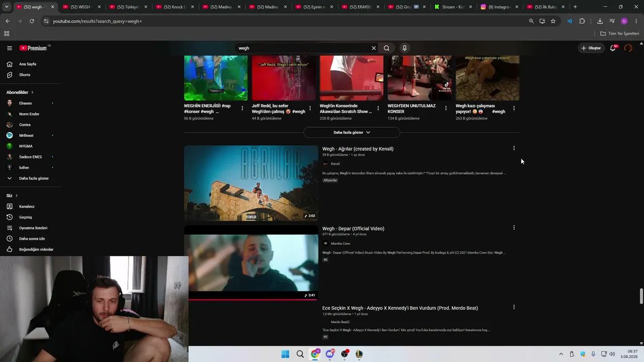Open the Chrome apps grid shortcut

tap(7, 34)
